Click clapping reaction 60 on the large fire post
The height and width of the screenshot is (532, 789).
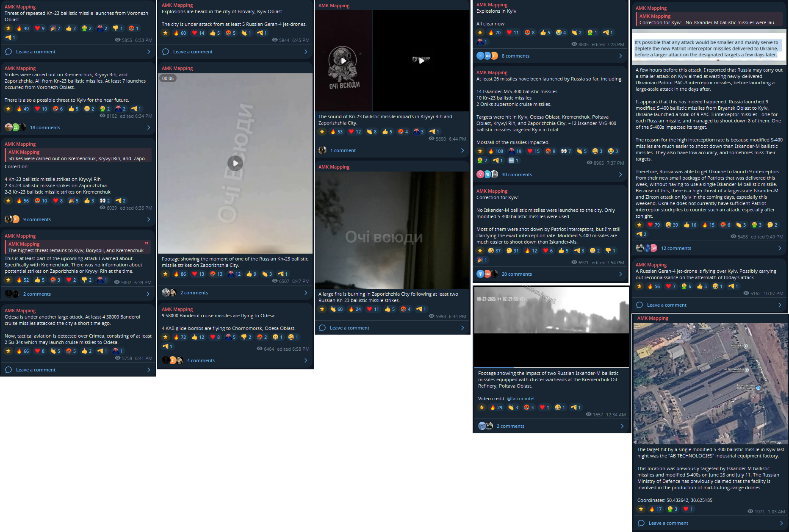[x=337, y=309]
